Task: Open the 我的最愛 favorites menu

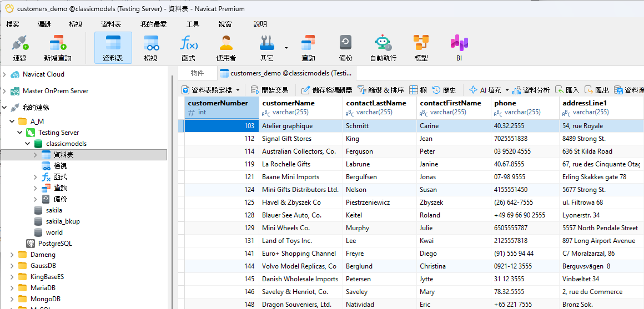Action: pos(153,24)
